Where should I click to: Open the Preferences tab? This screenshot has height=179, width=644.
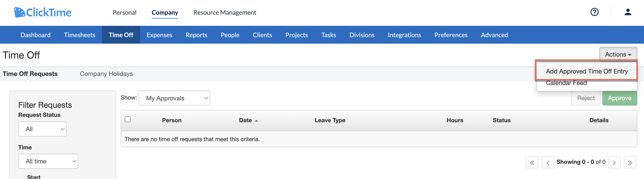[x=451, y=35]
